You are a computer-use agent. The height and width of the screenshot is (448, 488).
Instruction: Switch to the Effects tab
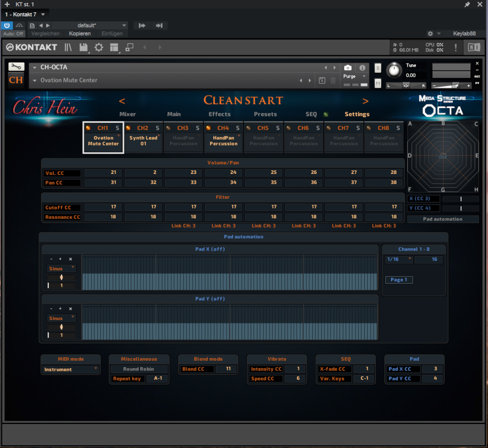pyautogui.click(x=220, y=114)
